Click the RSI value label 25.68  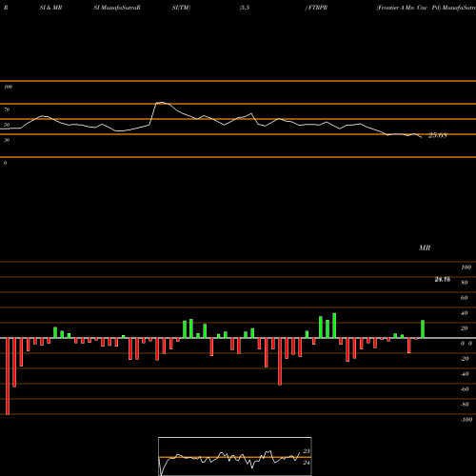[438, 135]
